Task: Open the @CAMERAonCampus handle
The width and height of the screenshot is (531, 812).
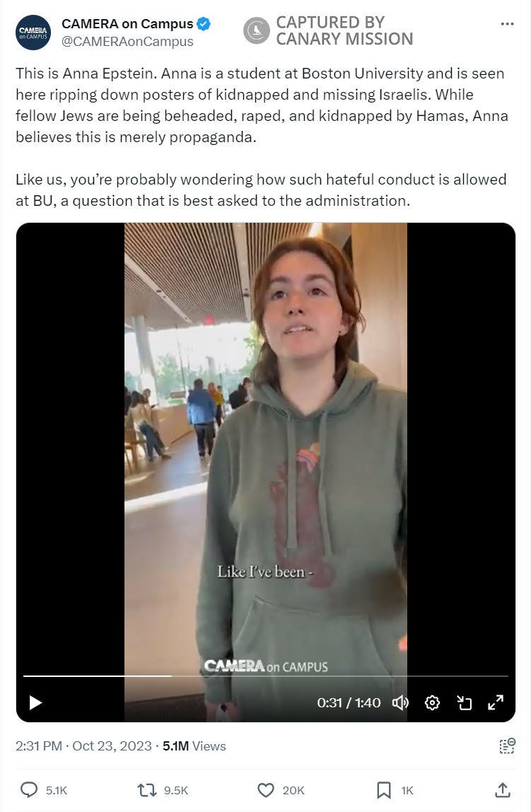Action: tap(127, 42)
